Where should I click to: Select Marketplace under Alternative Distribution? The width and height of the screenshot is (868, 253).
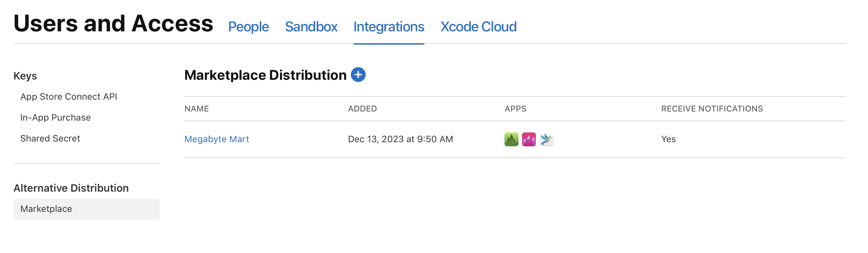(x=46, y=209)
